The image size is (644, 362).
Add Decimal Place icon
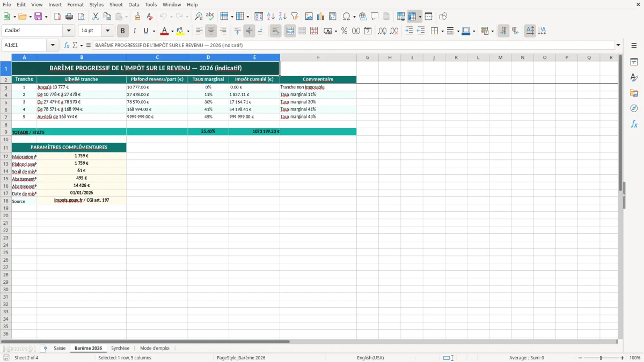(383, 31)
